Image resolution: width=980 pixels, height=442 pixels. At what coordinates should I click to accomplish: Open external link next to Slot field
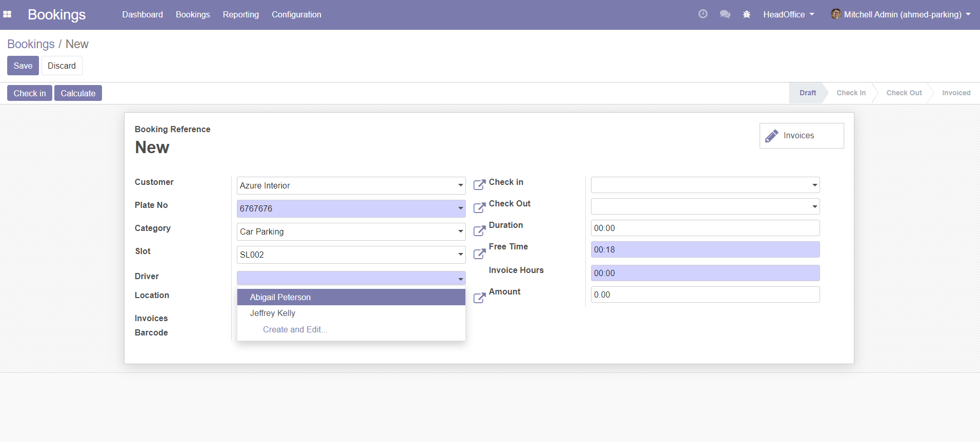(x=479, y=254)
